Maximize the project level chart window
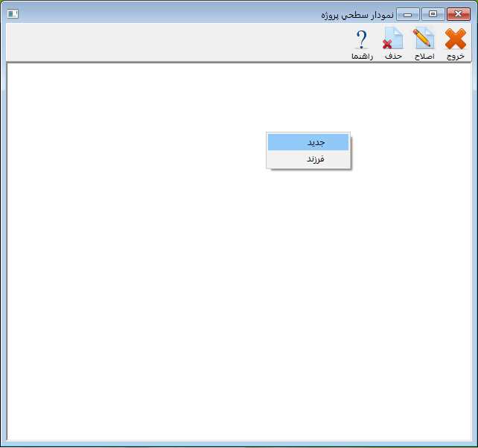This screenshot has width=478, height=448. click(433, 14)
